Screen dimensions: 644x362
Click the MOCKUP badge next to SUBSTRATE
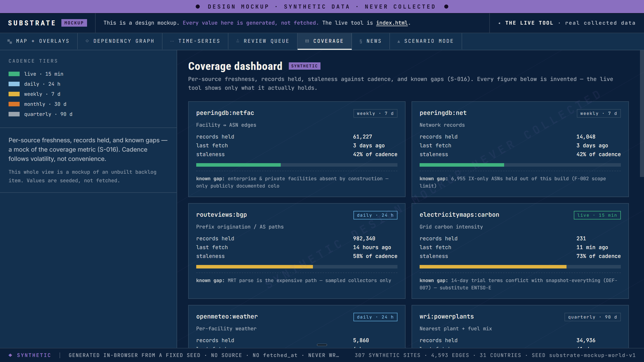pyautogui.click(x=74, y=23)
